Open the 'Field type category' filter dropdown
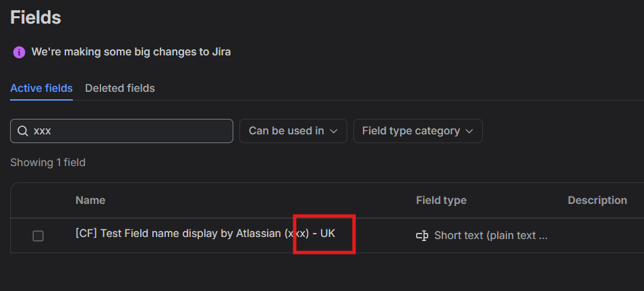Screen dimensions: 644x291 tap(417, 131)
